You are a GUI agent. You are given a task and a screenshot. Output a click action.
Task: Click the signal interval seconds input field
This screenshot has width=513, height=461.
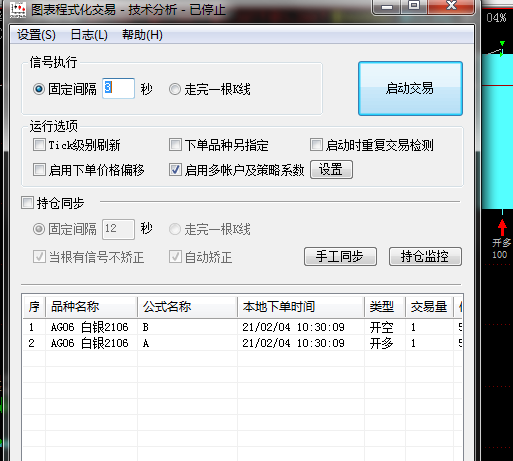coord(119,88)
